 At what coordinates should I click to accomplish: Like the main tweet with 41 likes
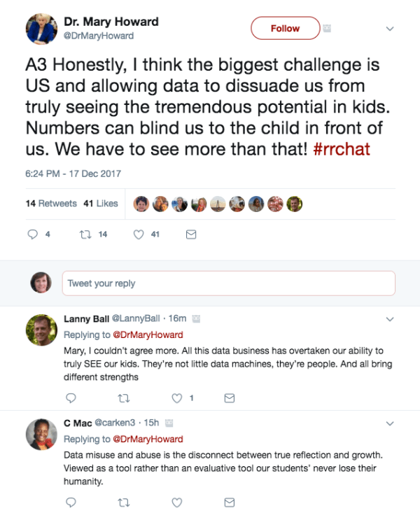[x=139, y=235]
